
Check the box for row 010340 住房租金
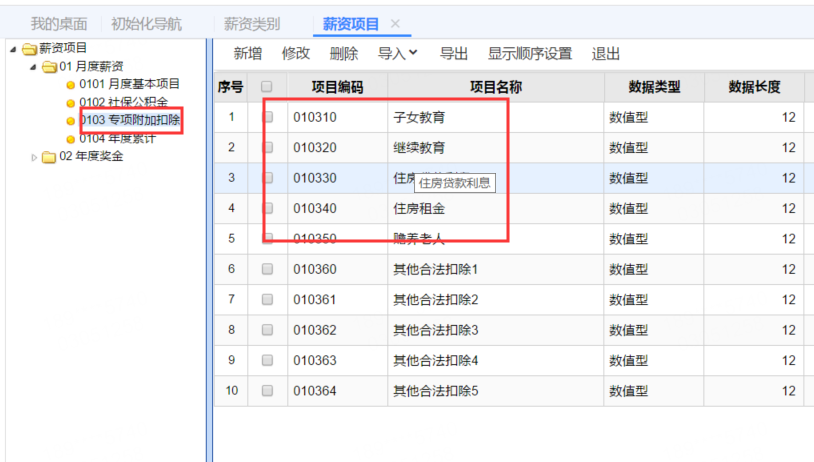coord(267,208)
